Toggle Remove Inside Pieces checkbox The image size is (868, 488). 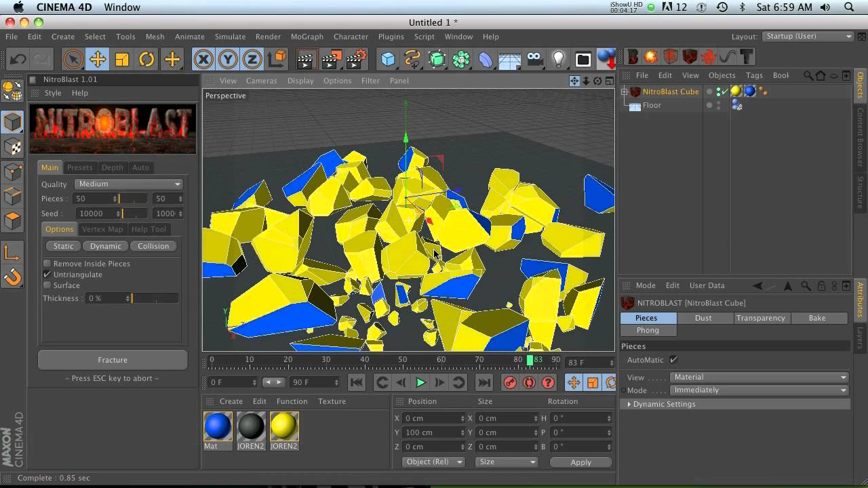pyautogui.click(x=47, y=264)
